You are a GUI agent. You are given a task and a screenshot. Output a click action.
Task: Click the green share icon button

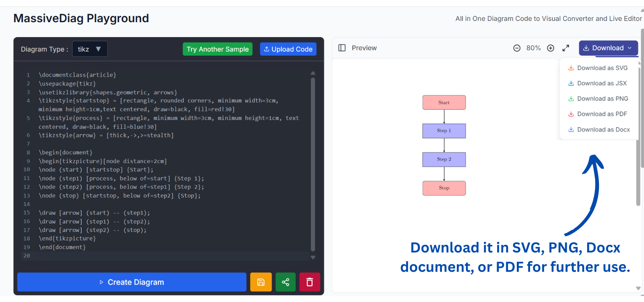pos(285,282)
